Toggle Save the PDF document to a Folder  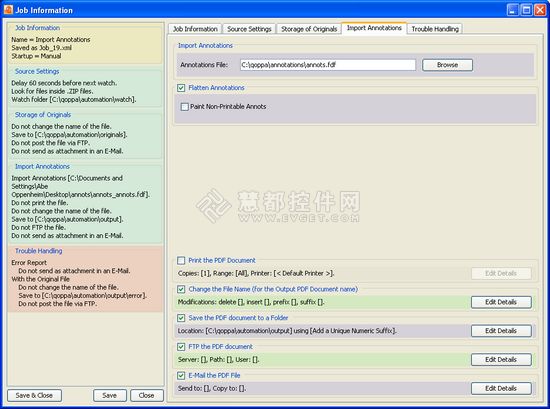coord(181,318)
